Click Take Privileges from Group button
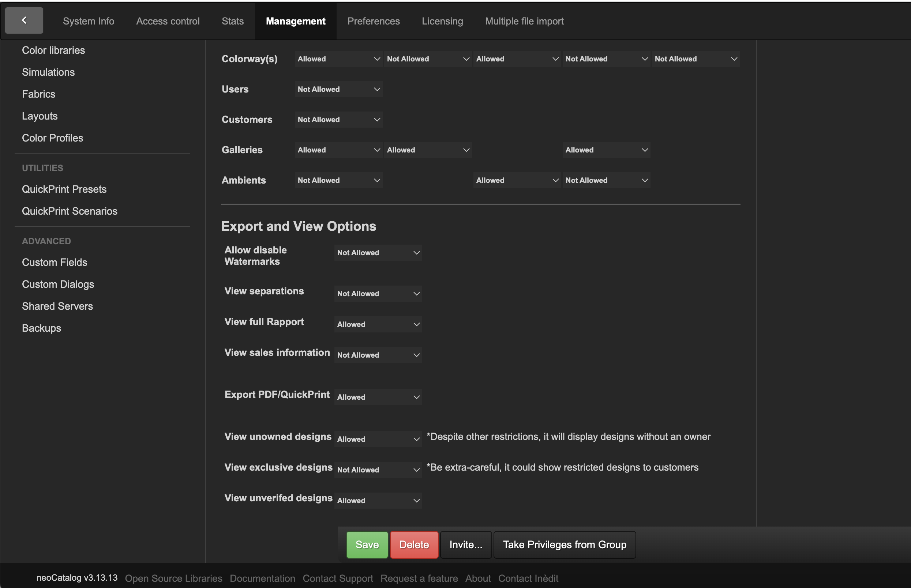 [564, 544]
